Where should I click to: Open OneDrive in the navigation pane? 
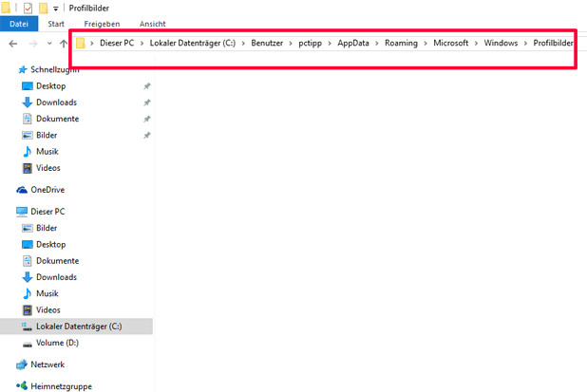(x=47, y=190)
